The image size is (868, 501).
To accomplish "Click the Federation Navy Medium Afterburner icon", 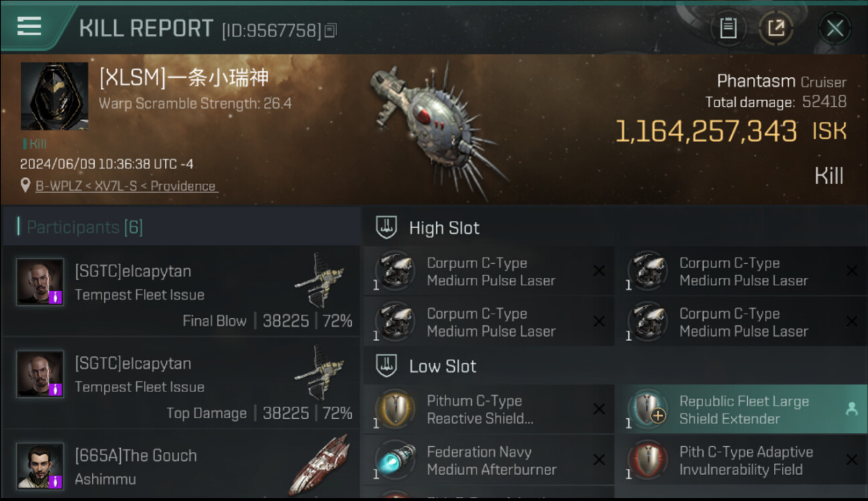I will pyautogui.click(x=395, y=460).
